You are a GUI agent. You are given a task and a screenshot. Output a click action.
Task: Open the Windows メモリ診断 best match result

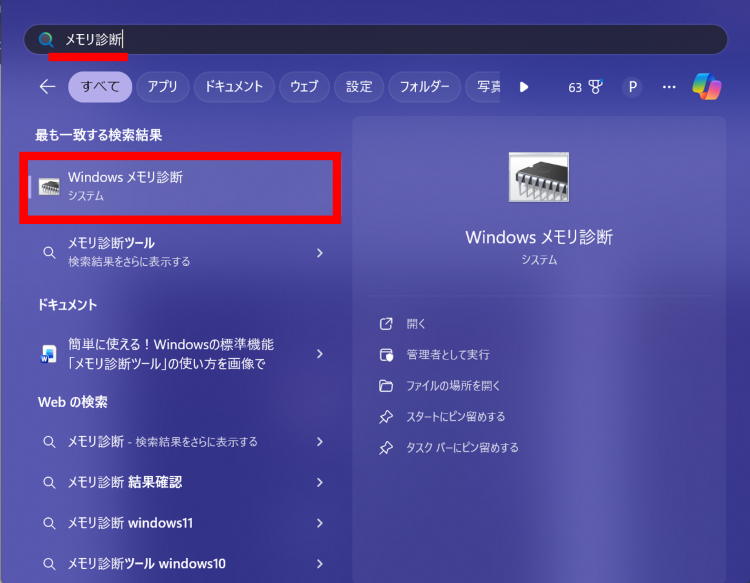(180, 187)
